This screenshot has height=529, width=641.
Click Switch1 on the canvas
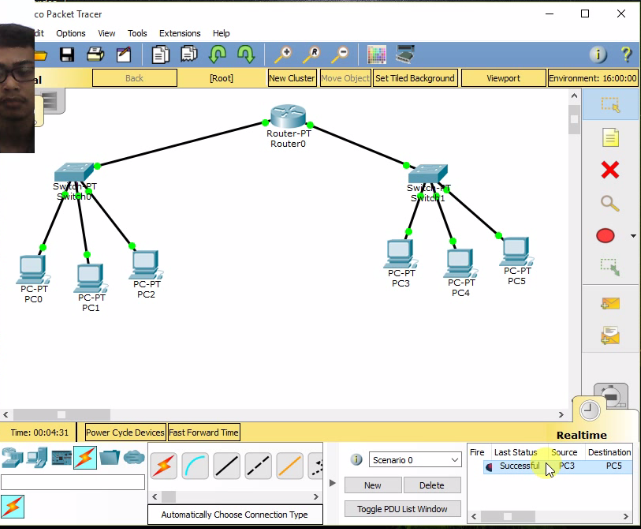[428, 173]
